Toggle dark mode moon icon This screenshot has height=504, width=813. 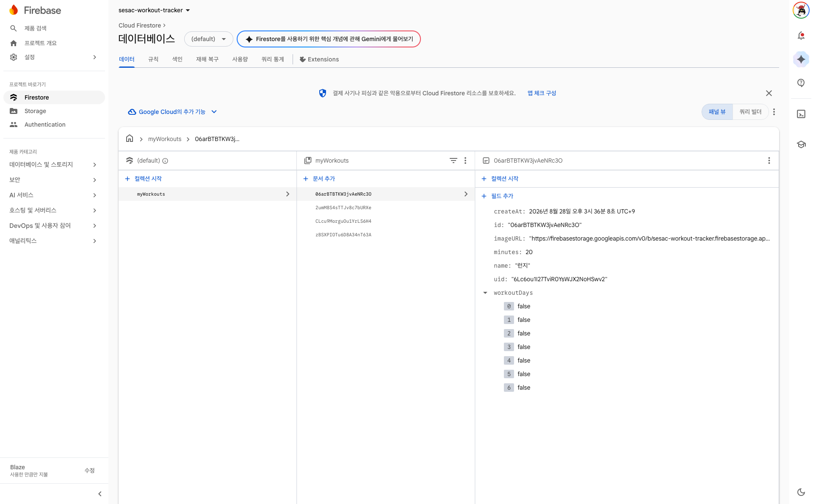(x=801, y=492)
